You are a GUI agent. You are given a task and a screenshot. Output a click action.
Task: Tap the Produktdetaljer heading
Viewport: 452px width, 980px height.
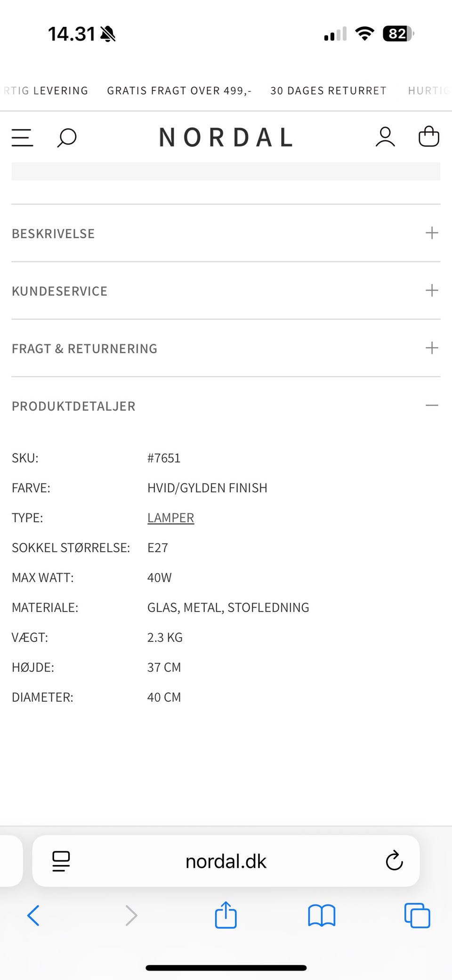click(73, 406)
